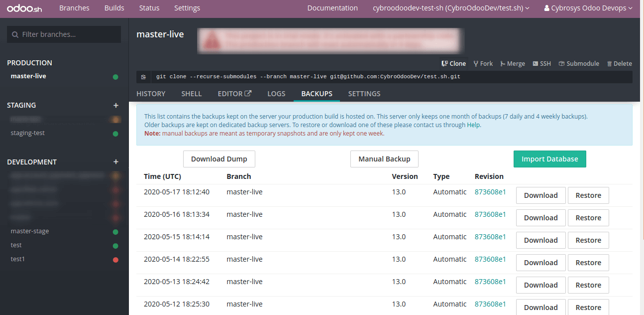This screenshot has width=644, height=315.
Task: Open Documentation link in top bar
Action: point(332,8)
